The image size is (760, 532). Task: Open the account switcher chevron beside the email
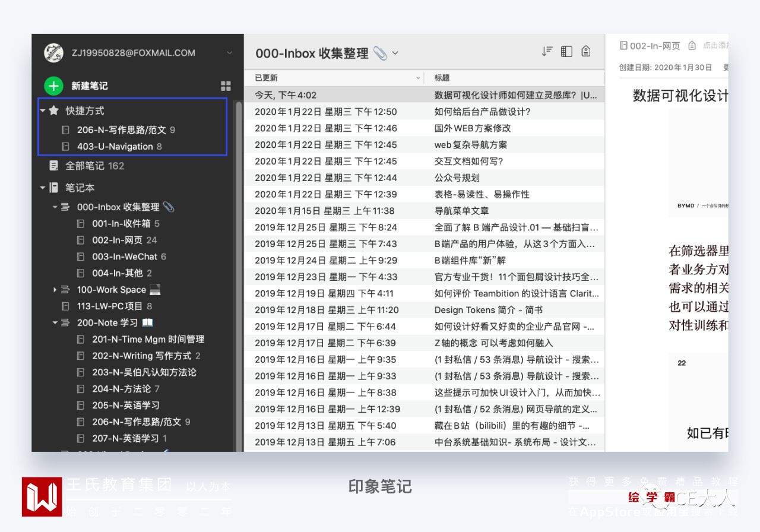(230, 53)
